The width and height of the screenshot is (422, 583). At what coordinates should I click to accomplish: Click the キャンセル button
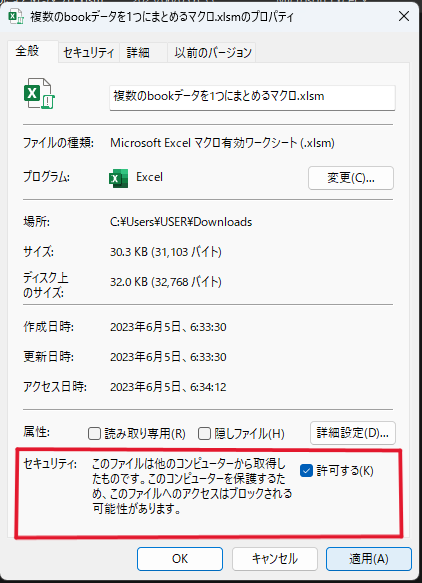275,558
